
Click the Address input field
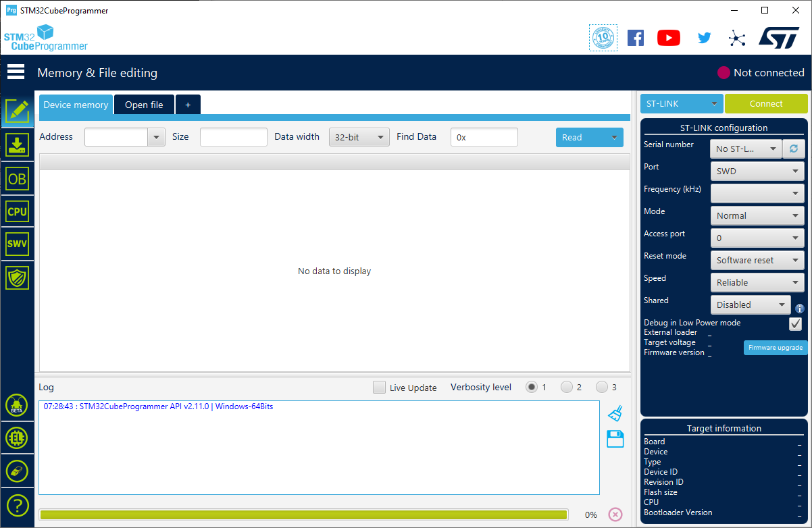[116, 137]
